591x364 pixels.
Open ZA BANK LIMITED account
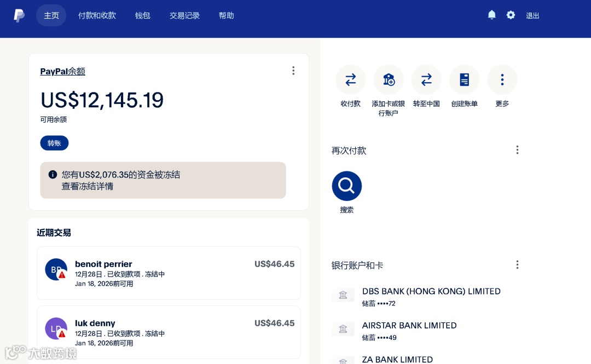point(397,360)
